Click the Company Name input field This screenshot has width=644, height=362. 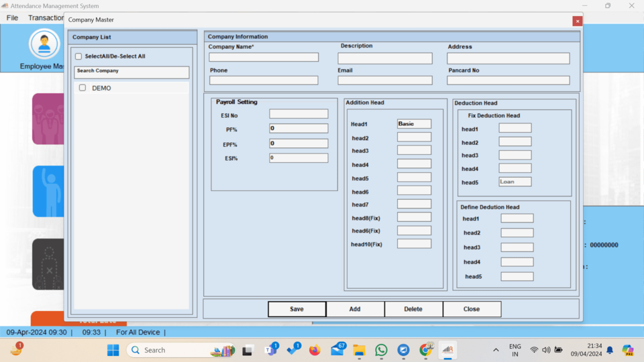point(264,57)
